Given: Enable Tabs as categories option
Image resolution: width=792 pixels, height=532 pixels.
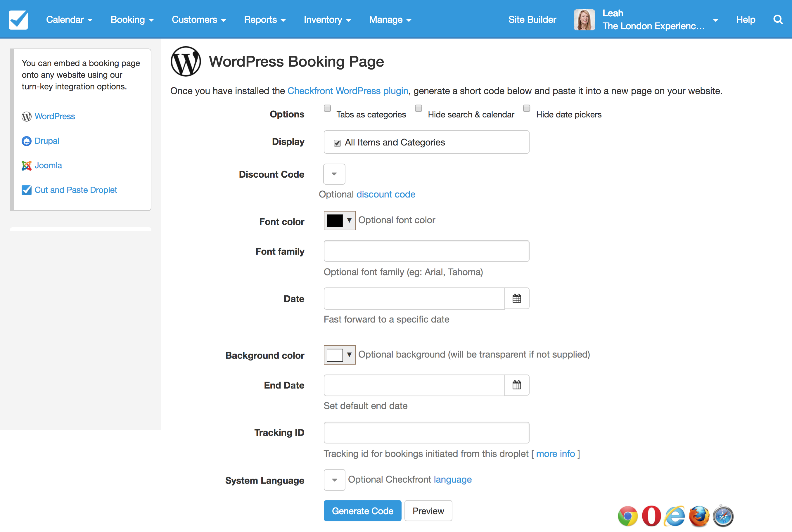Looking at the screenshot, I should [x=327, y=108].
